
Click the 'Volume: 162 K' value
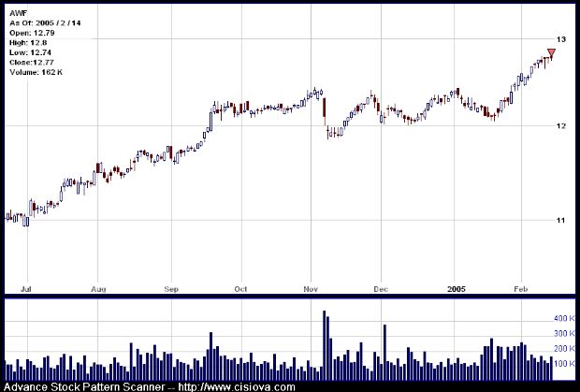tap(36, 72)
